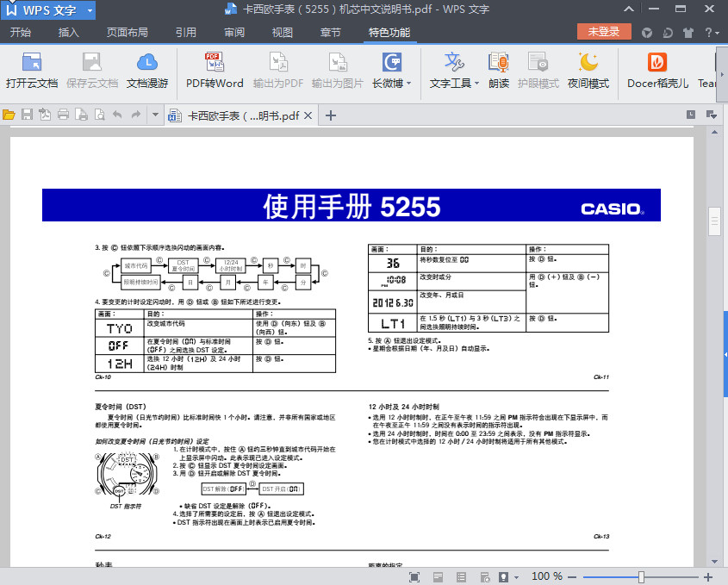
Task: Switch to the 章节 (Chapter) tab
Action: point(331,33)
